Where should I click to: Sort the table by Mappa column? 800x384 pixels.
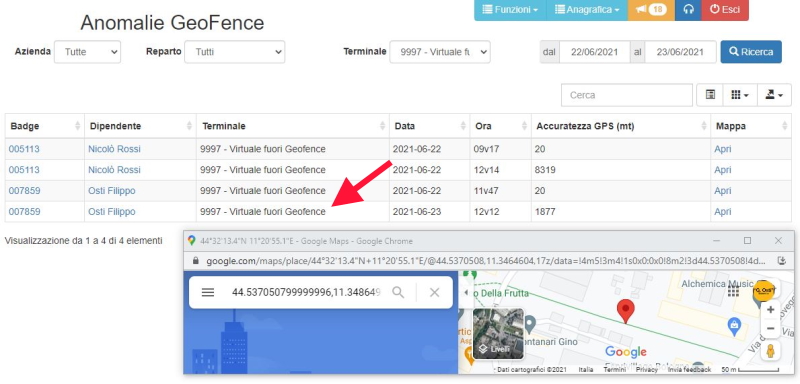[x=751, y=126]
